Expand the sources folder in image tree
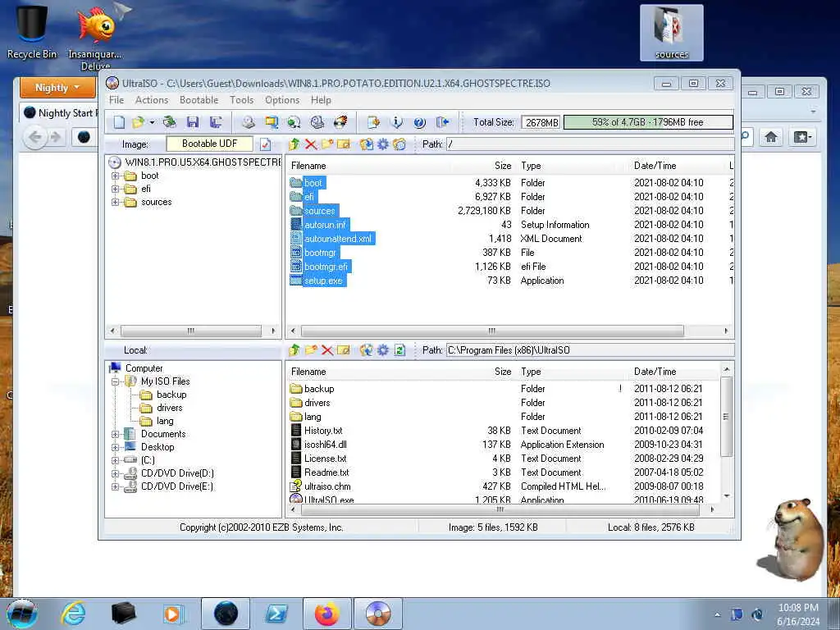The image size is (840, 630). (x=115, y=202)
